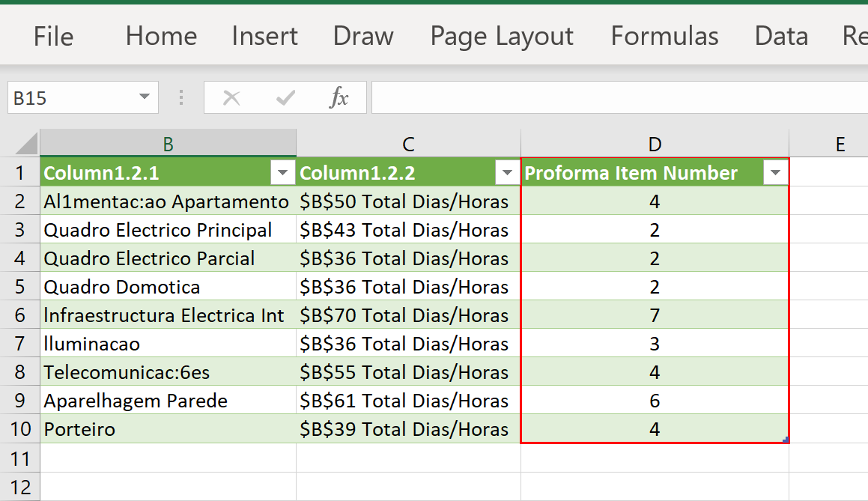Switch to the Insert tab

(x=264, y=36)
